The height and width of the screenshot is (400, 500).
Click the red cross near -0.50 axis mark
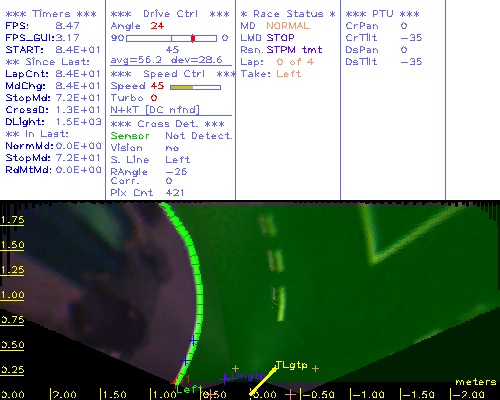pos(290,395)
